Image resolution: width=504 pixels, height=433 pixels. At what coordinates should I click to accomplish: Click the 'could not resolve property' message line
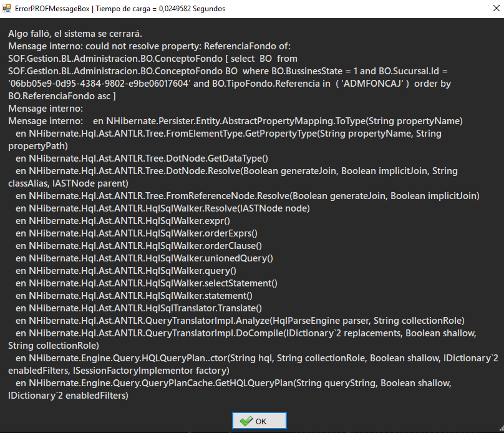tap(150, 46)
